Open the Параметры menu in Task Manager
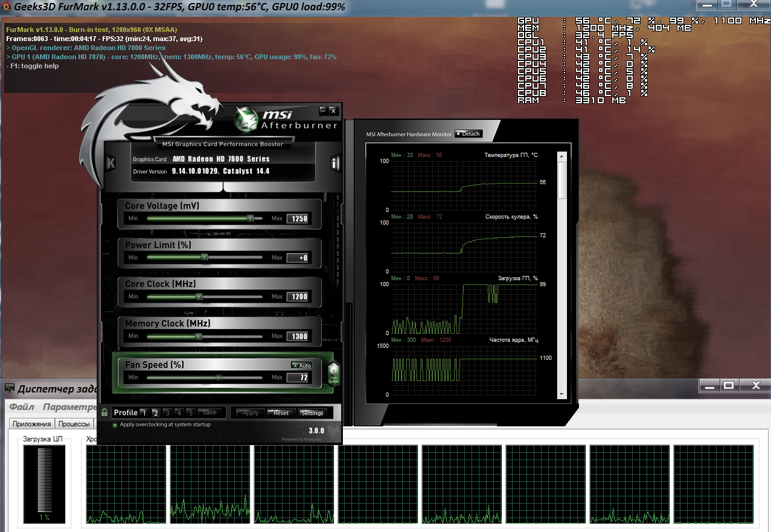 (x=69, y=407)
